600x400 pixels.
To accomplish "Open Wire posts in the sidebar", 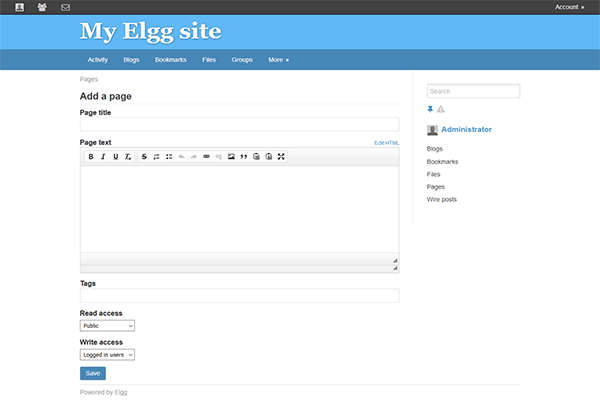I will (441, 199).
